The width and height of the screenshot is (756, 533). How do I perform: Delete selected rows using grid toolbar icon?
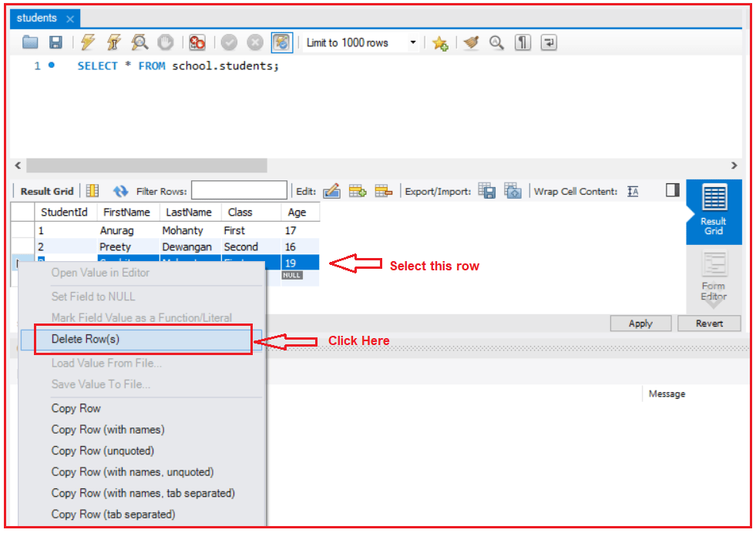point(383,191)
